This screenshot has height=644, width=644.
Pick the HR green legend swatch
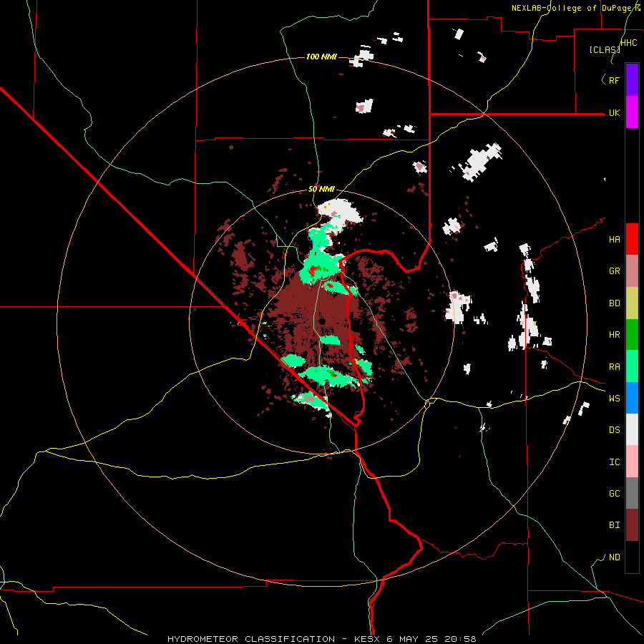[x=632, y=335]
